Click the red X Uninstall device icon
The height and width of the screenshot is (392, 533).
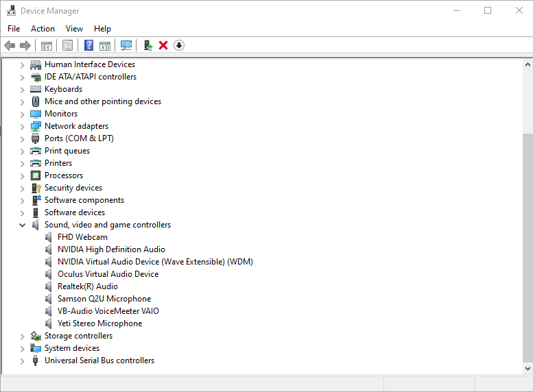click(163, 45)
